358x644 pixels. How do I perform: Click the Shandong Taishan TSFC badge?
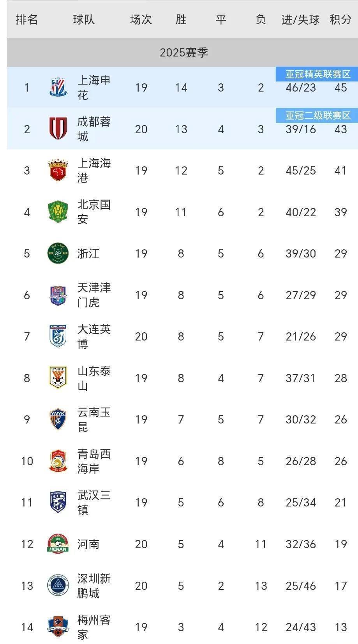point(58,378)
